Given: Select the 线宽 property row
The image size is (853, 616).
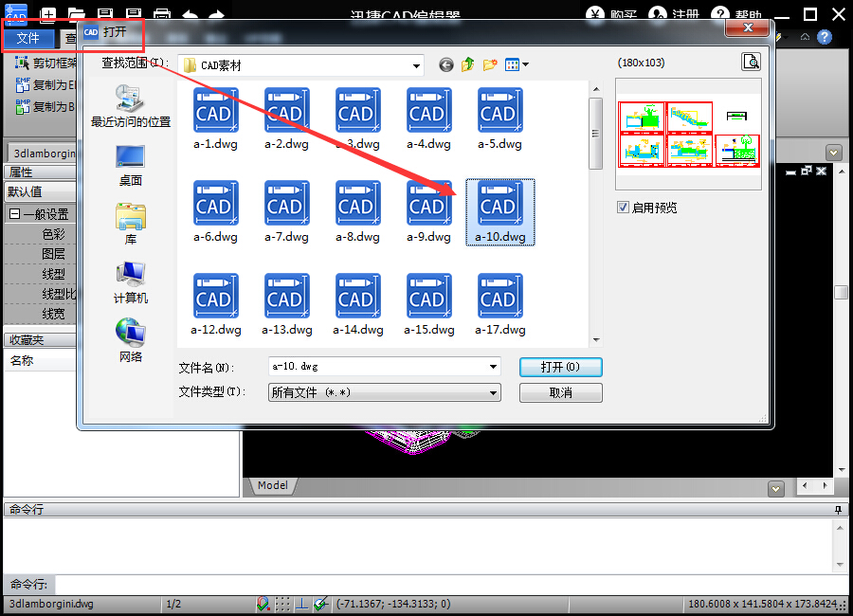Looking at the screenshot, I should [40, 314].
